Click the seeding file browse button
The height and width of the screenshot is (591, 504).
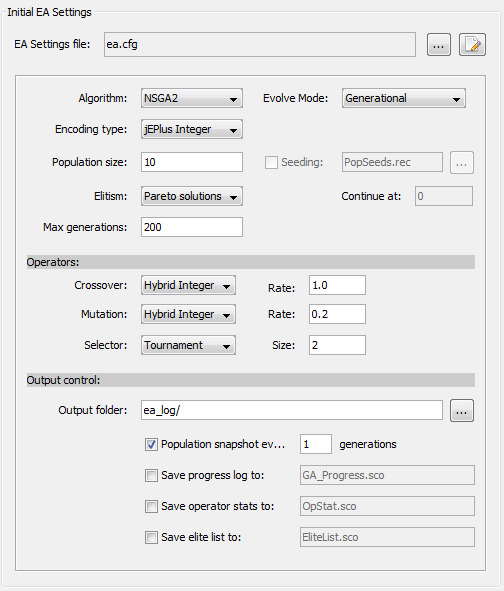462,163
